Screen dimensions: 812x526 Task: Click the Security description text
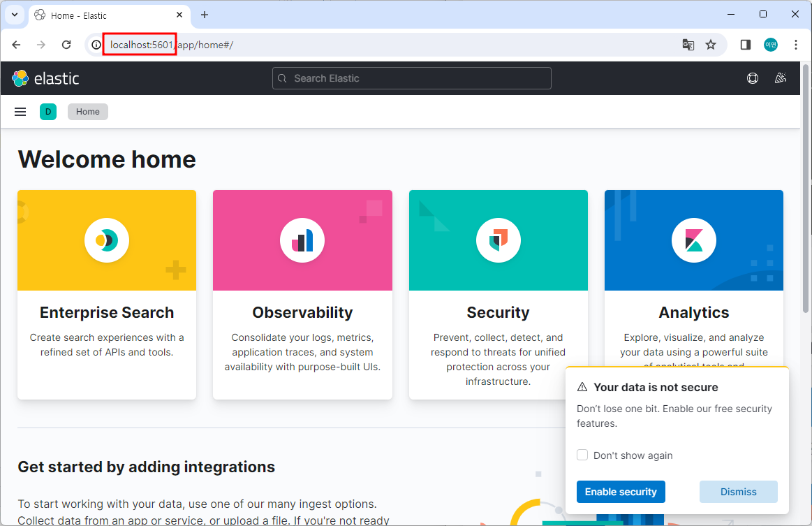tap(499, 359)
